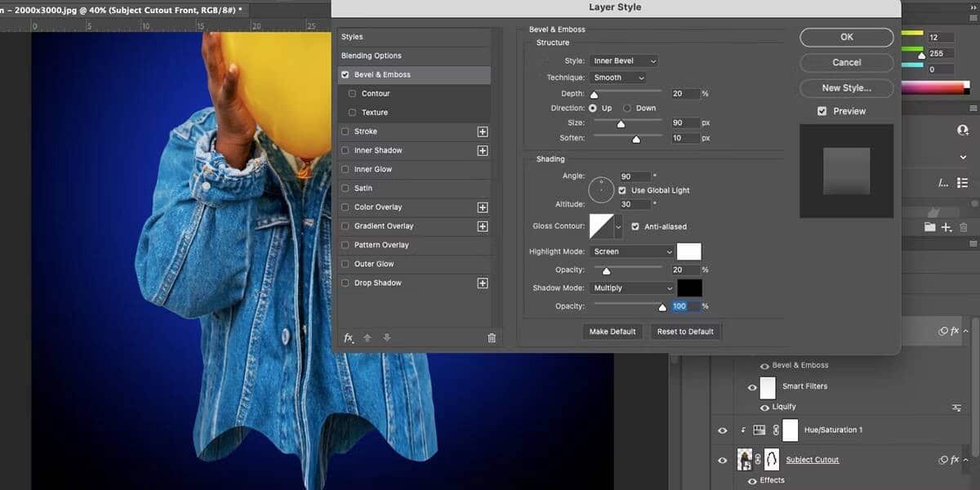This screenshot has width=980, height=490.
Task: Open the Highlight Mode Screen dropdown
Action: (631, 251)
